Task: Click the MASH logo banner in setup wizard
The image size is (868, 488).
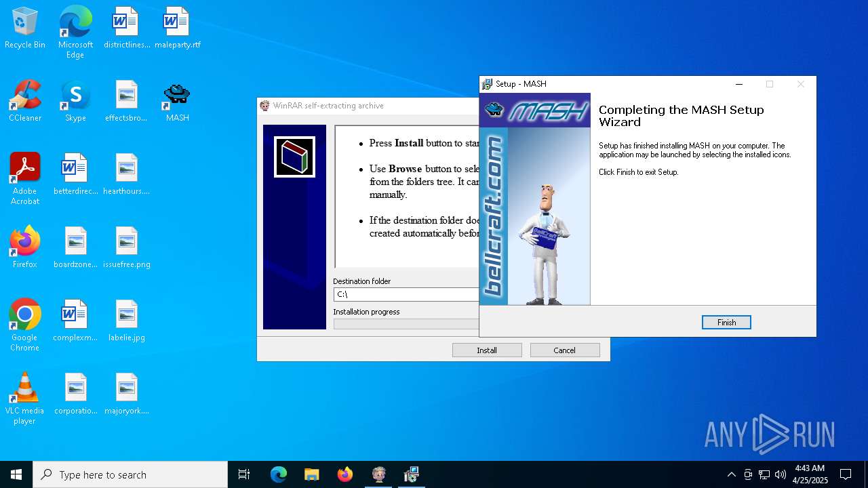Action: pyautogui.click(x=535, y=110)
